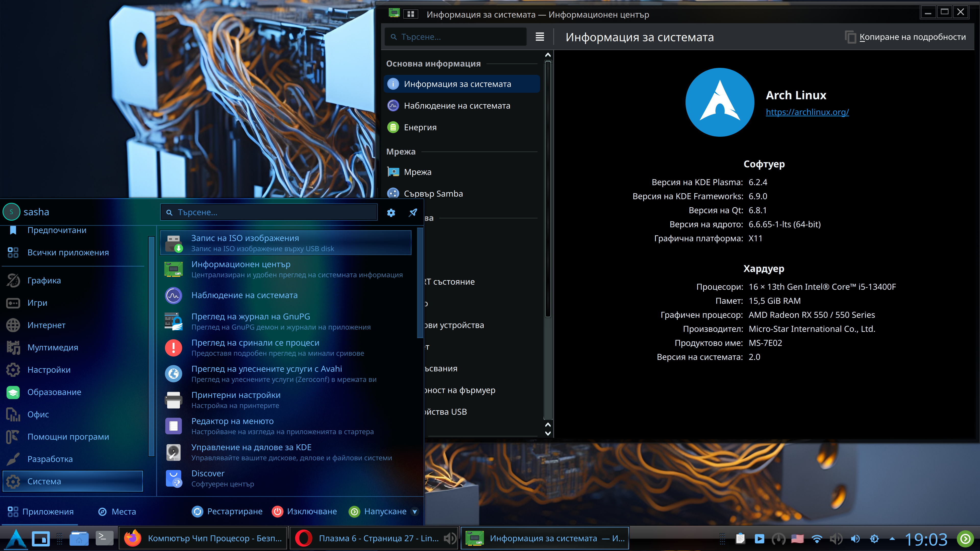Open the Настройки category
The width and height of the screenshot is (980, 551).
point(72,370)
